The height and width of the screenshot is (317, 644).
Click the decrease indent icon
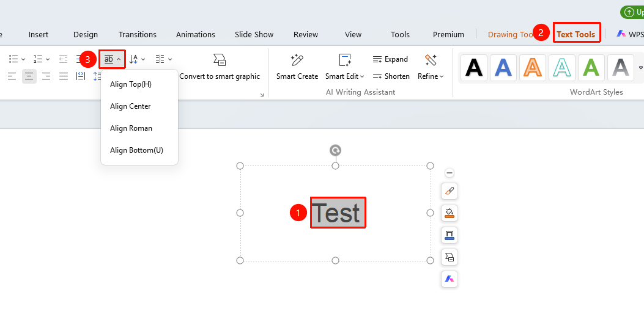point(63,59)
